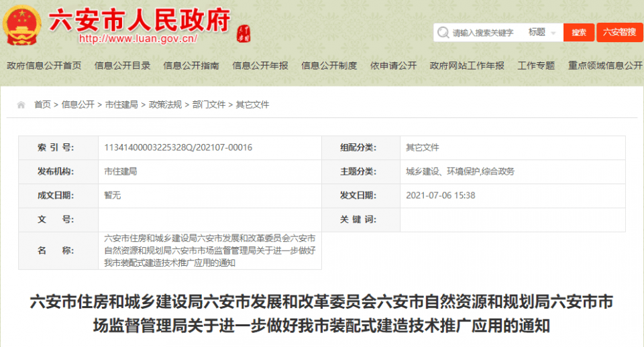Open 信息公开制度 menu item
The width and height of the screenshot is (644, 347).
[329, 66]
